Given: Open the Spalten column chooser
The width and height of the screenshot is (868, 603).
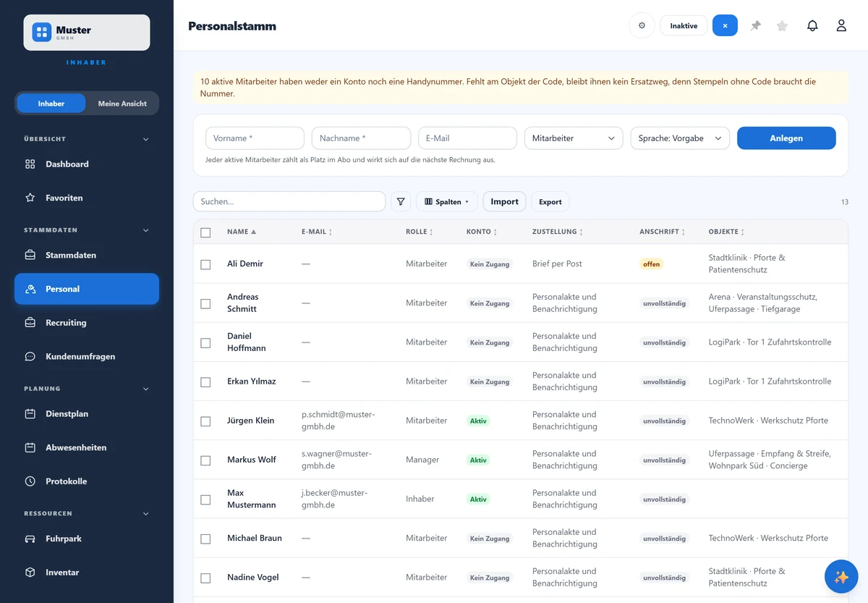Looking at the screenshot, I should (447, 202).
